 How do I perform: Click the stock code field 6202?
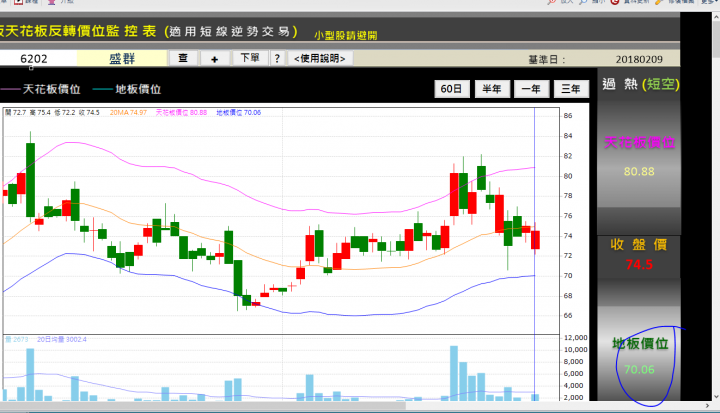pos(38,59)
